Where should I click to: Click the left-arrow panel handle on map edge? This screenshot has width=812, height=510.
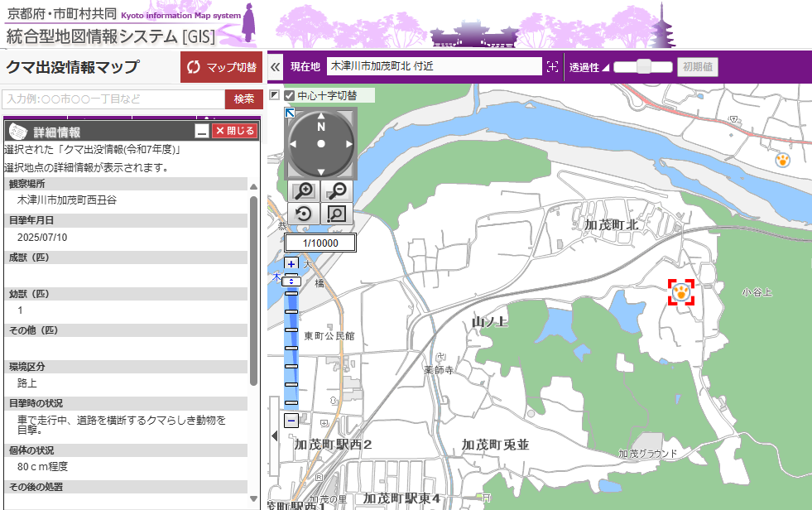click(275, 435)
